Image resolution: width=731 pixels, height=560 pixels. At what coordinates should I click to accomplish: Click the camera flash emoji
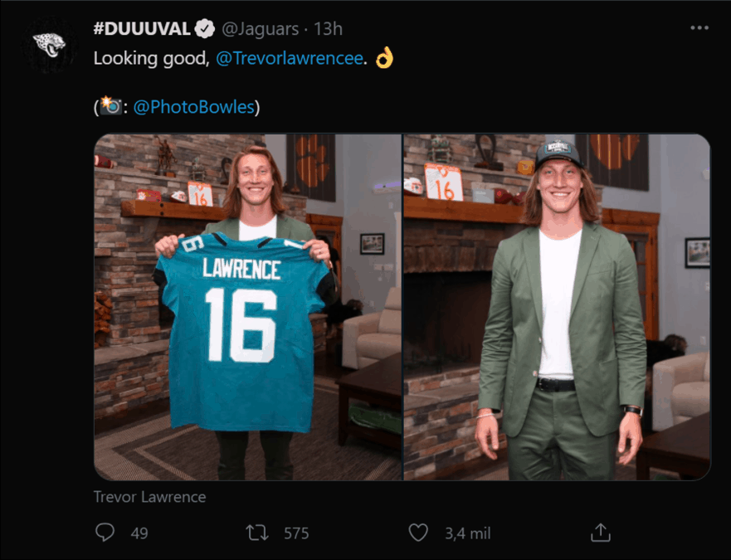pos(111,106)
